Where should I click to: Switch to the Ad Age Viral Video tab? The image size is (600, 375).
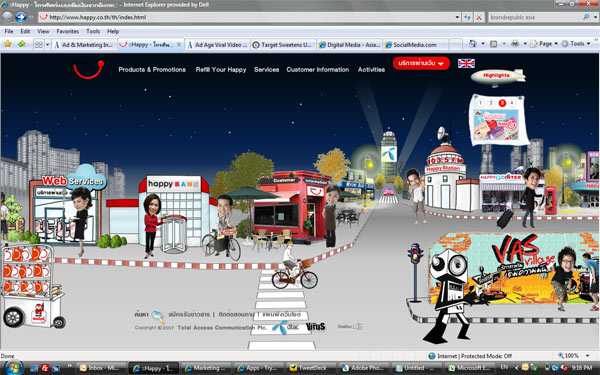point(217,45)
